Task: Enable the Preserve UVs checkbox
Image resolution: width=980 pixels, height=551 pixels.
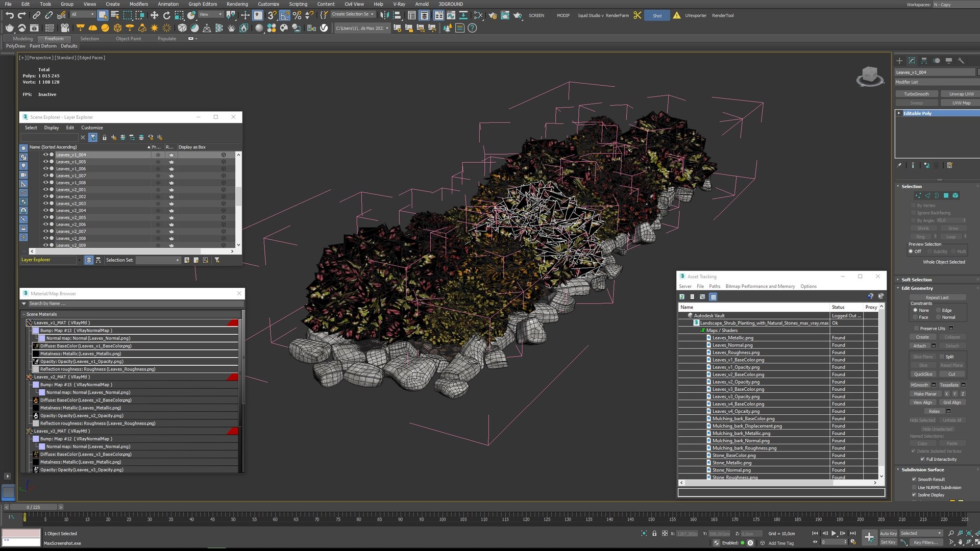Action: tap(916, 329)
